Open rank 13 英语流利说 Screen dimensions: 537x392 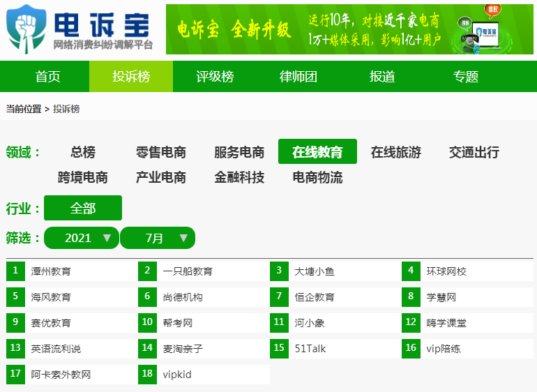point(72,349)
